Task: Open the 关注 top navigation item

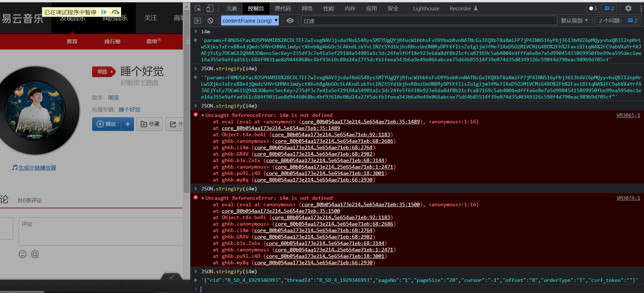Action: (x=151, y=18)
